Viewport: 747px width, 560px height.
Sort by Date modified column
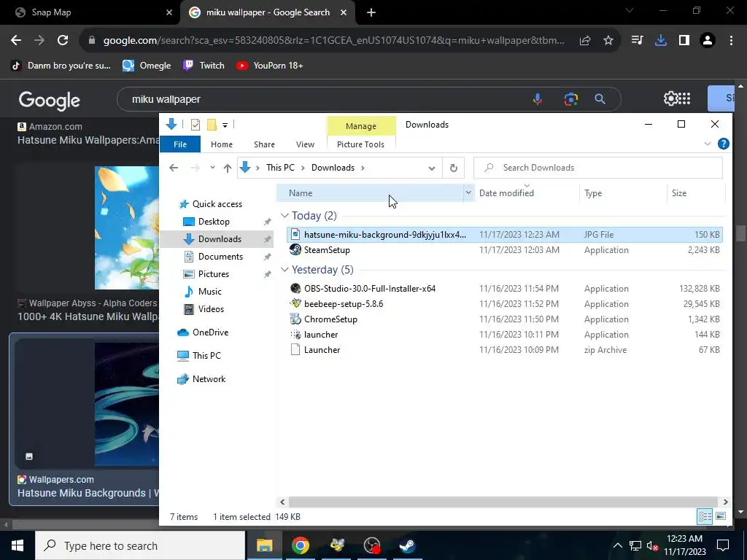tap(506, 192)
